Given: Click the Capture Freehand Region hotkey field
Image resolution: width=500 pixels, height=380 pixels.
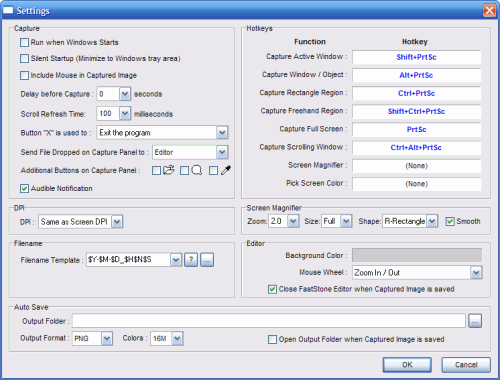Looking at the screenshot, I should tap(417, 111).
